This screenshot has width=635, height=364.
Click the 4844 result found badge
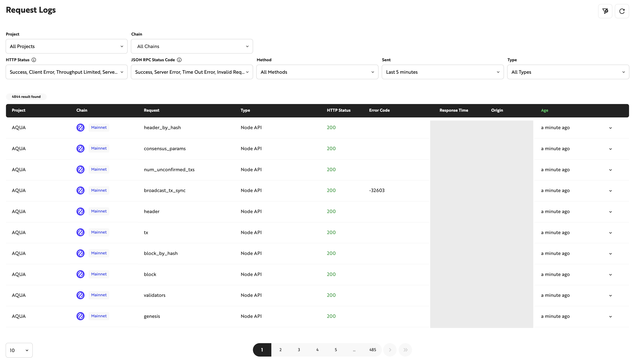click(26, 97)
